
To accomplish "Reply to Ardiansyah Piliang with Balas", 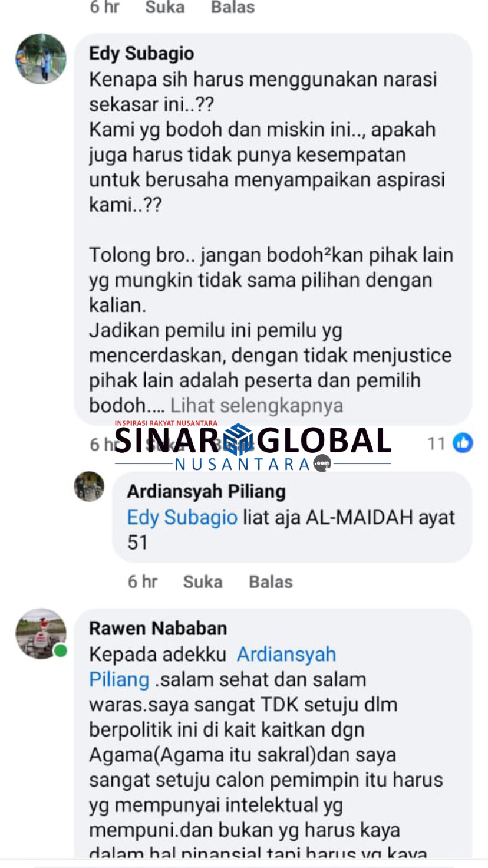I will 271,582.
